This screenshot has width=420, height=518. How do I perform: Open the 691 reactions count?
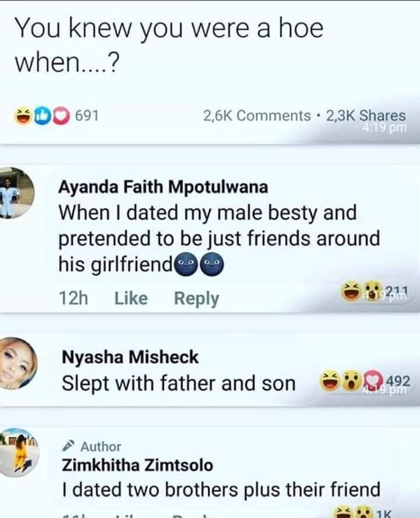(87, 116)
